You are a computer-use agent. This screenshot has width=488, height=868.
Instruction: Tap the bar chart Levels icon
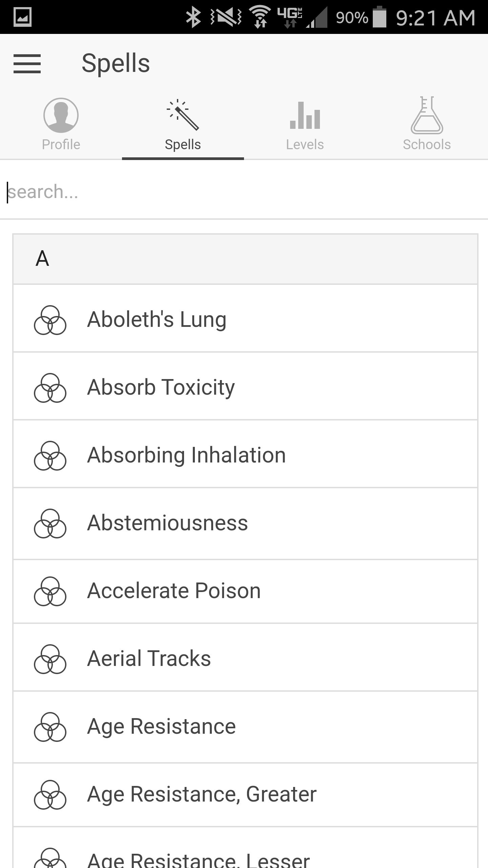point(305,116)
